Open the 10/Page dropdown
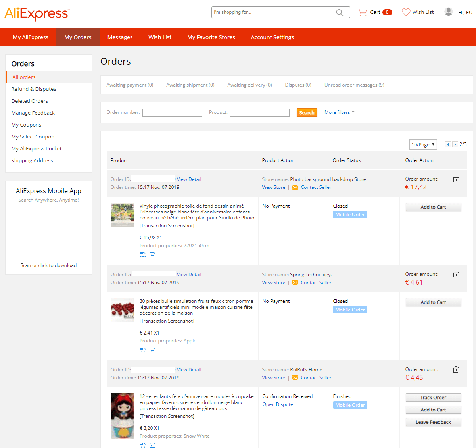 pyautogui.click(x=423, y=144)
